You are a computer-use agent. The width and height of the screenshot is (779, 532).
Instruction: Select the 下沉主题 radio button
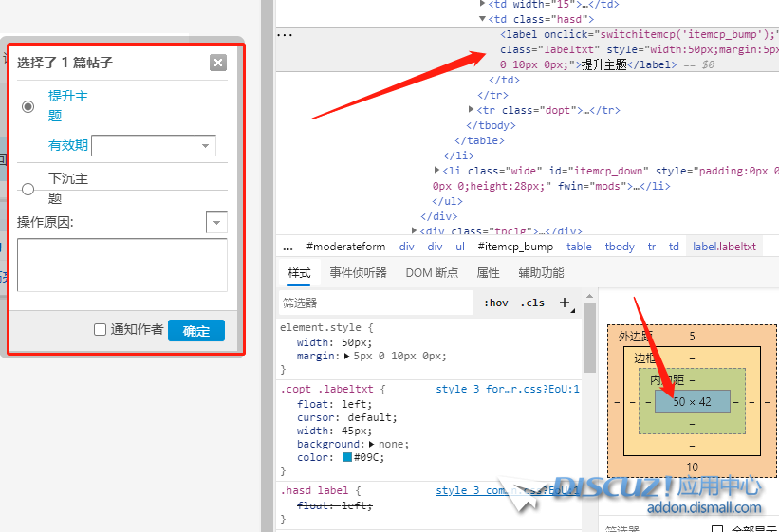[x=28, y=189]
